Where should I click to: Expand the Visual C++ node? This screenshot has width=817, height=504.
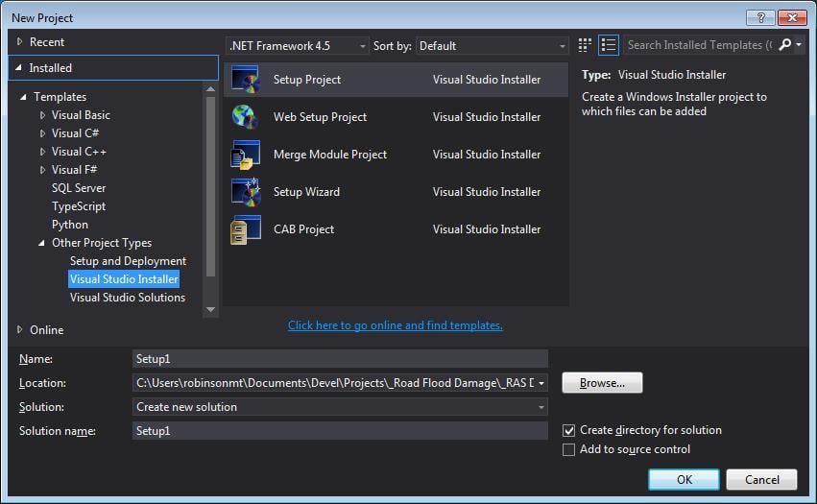click(x=43, y=152)
